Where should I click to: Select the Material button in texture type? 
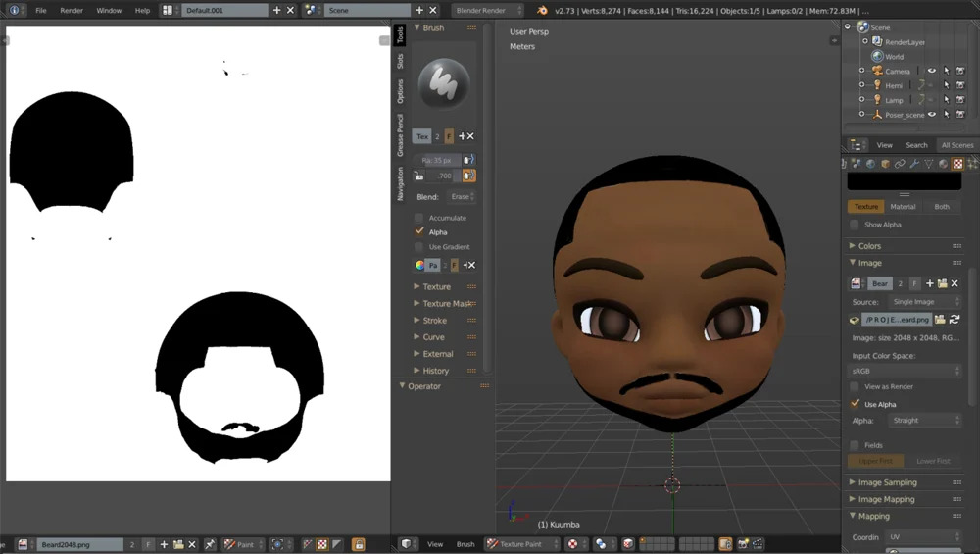[x=903, y=207]
